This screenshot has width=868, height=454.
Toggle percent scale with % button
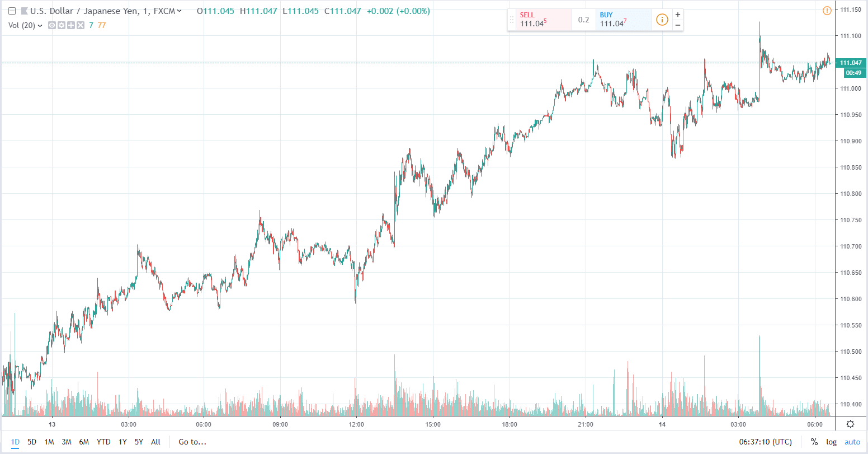814,442
